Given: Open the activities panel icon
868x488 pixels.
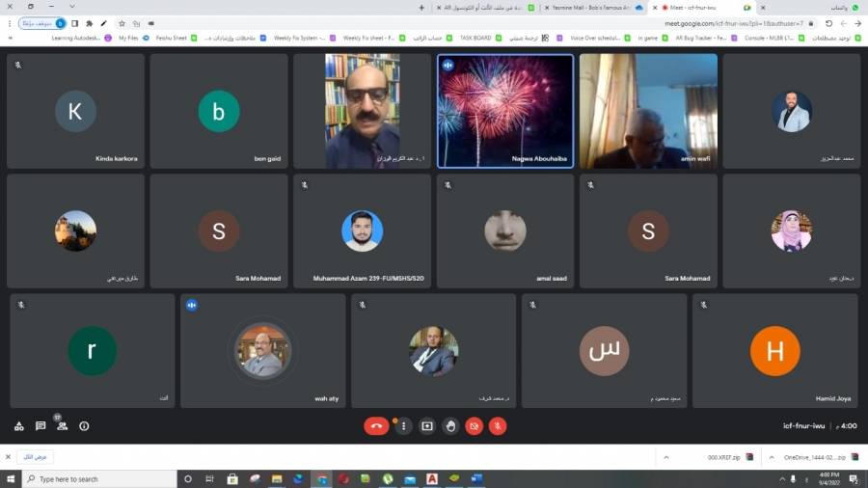Looking at the screenshot, I should tap(18, 425).
